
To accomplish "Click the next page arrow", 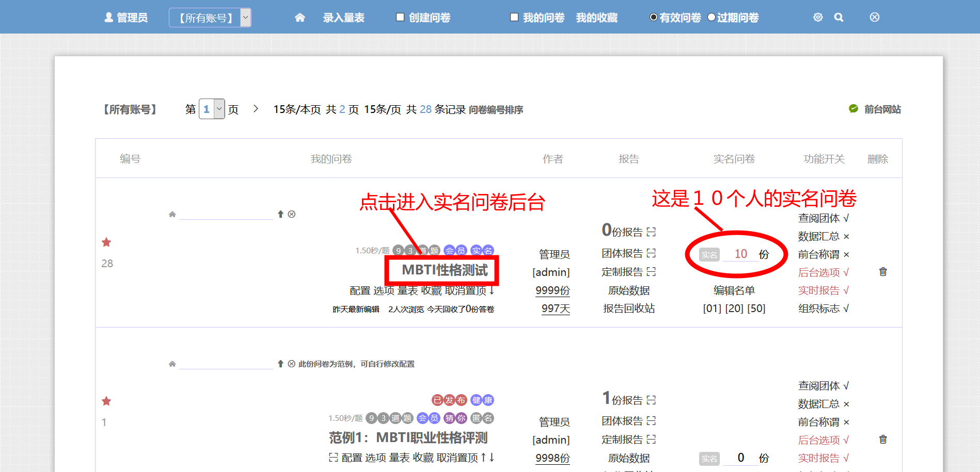I will click(x=256, y=109).
